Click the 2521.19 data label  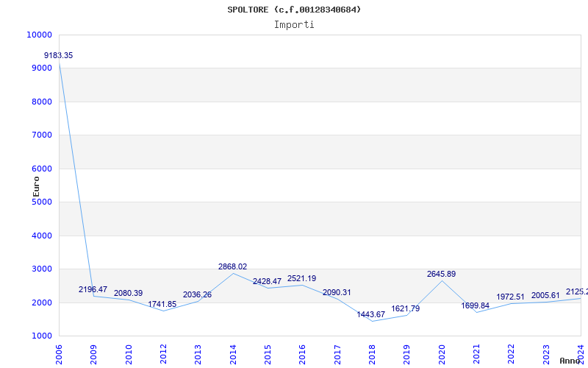tap(302, 279)
